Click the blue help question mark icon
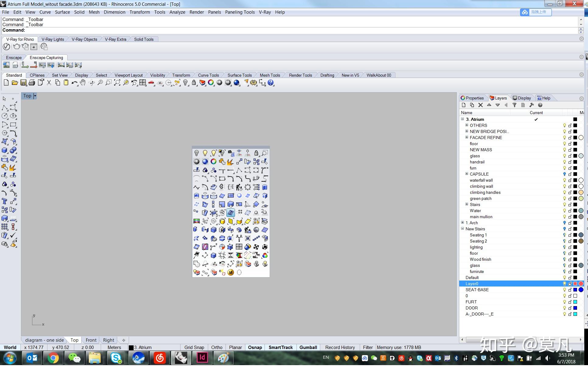The image size is (588, 370). click(271, 83)
